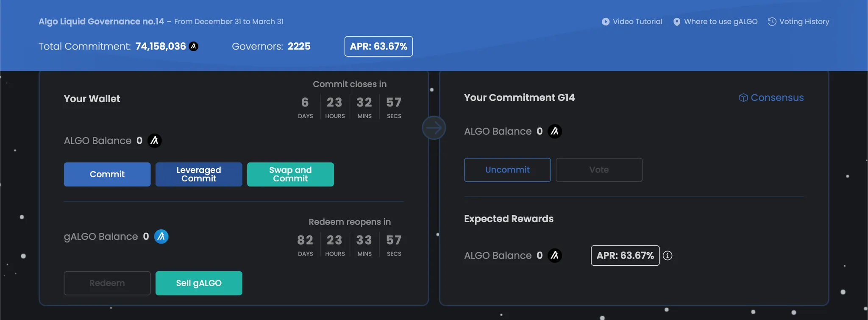Click the info icon beside rewards APR
868x320 pixels.
[x=668, y=256]
